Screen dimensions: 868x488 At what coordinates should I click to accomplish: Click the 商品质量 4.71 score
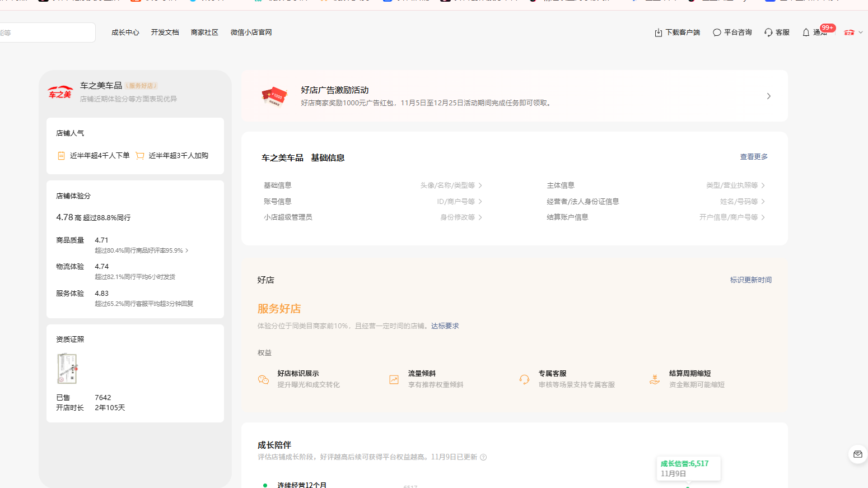[x=101, y=240]
